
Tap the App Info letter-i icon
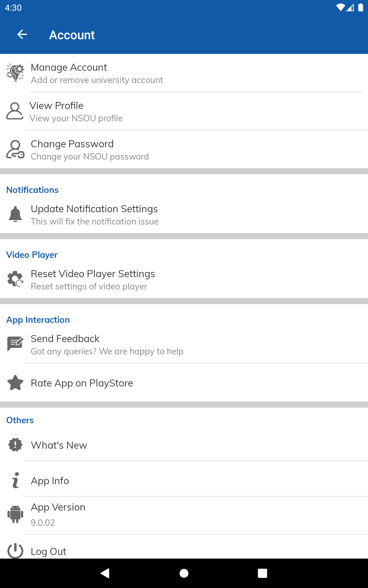tap(15, 481)
